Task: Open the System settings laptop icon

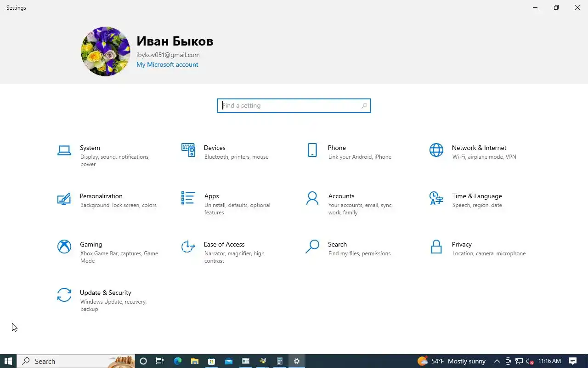Action: coord(64,150)
